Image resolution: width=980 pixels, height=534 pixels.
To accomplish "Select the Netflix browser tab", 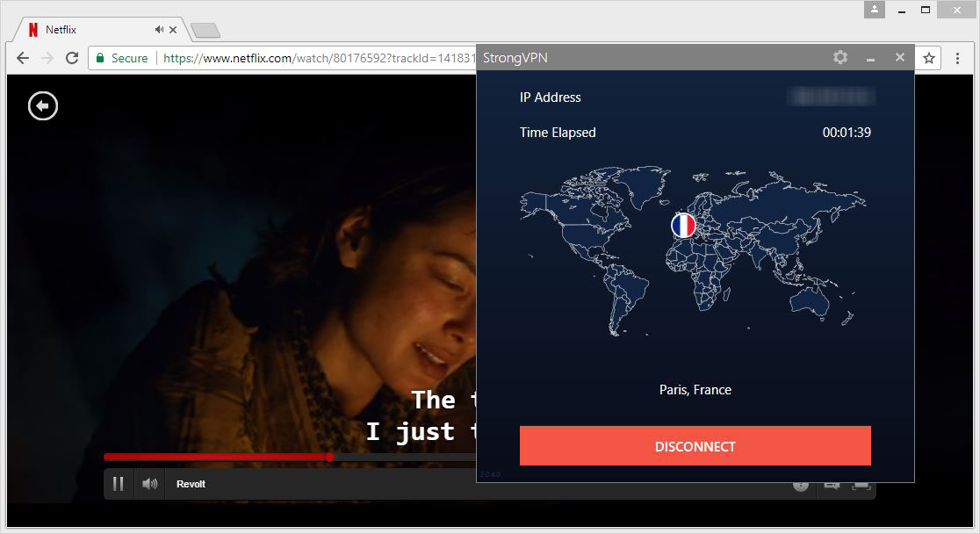I will tap(100, 29).
